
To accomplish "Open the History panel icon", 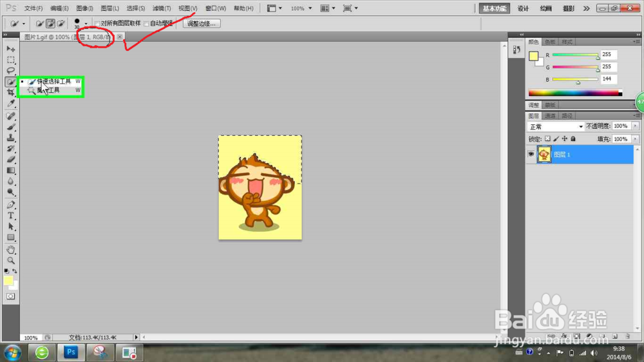I will pos(516,50).
